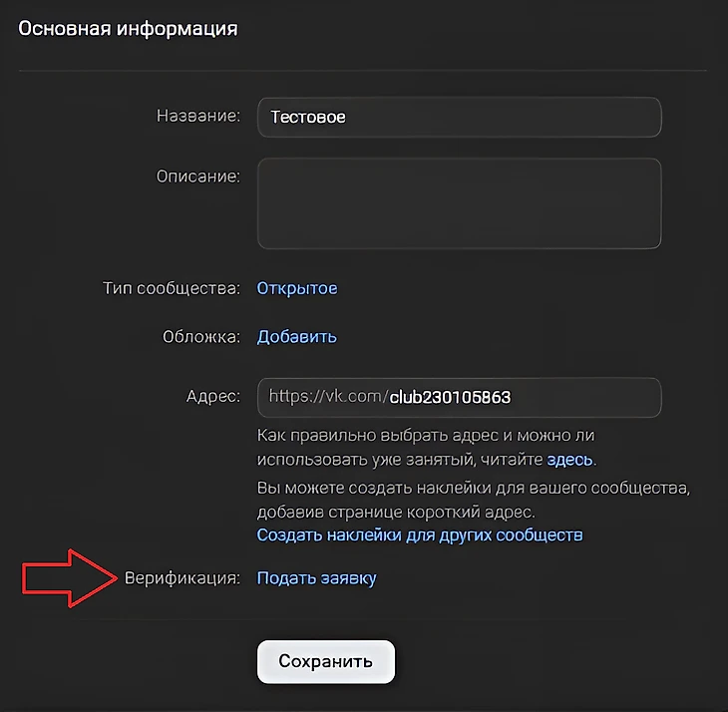Open the здесь help link
728x712 pixels.
click(x=570, y=460)
